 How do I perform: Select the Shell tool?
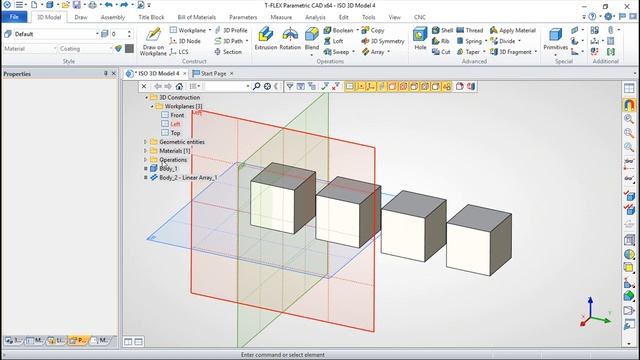[442, 30]
